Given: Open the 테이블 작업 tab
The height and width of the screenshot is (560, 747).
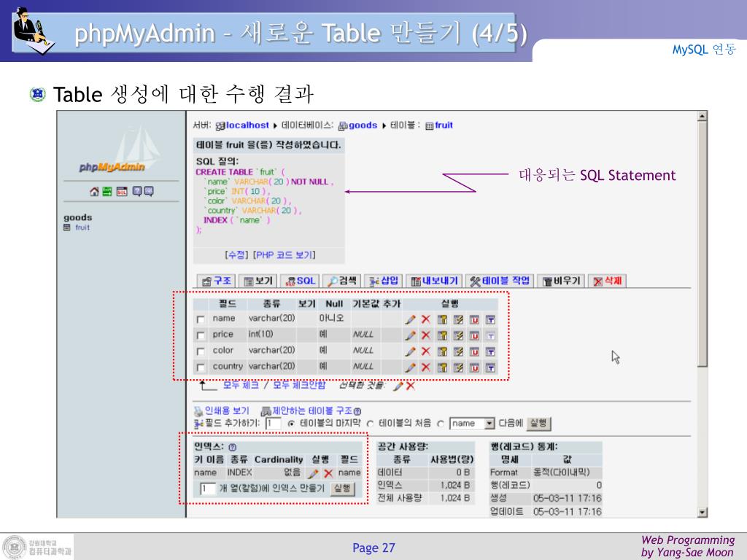Looking at the screenshot, I should coord(499,281).
